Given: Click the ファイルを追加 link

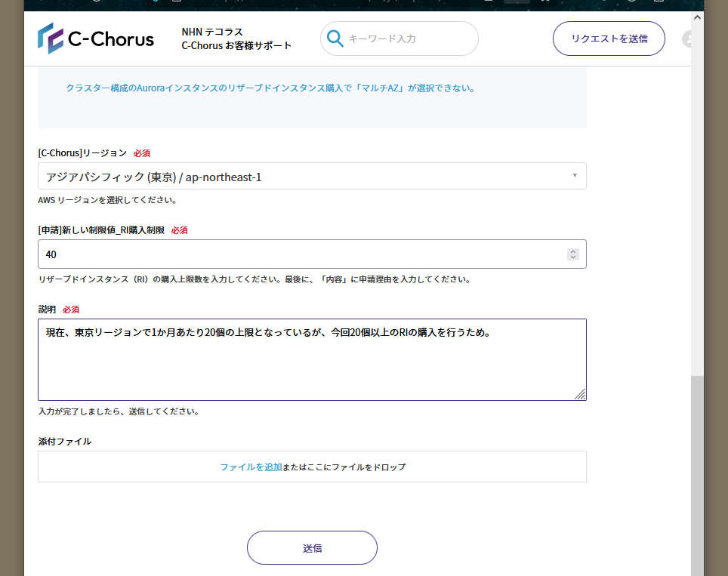Looking at the screenshot, I should click(x=251, y=467).
